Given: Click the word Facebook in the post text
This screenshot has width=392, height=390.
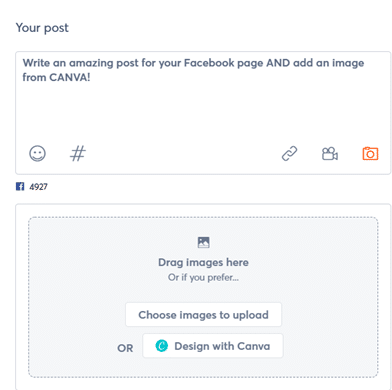Looking at the screenshot, I should [x=209, y=63].
